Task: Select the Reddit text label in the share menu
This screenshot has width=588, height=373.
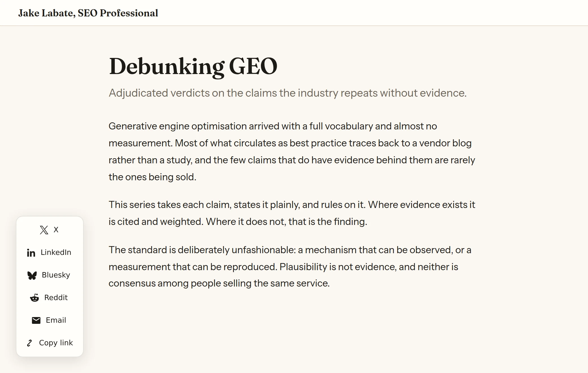Action: click(56, 298)
